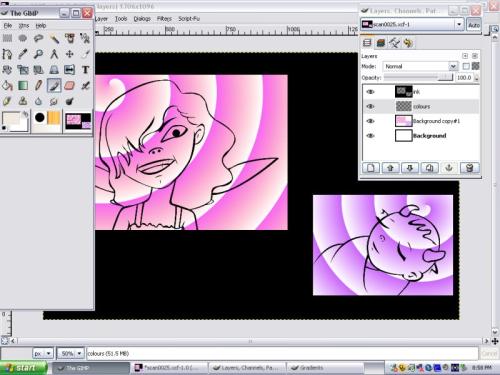This screenshot has width=500, height=375.
Task: Select the Zoom magnifier tool
Action: click(x=38, y=54)
